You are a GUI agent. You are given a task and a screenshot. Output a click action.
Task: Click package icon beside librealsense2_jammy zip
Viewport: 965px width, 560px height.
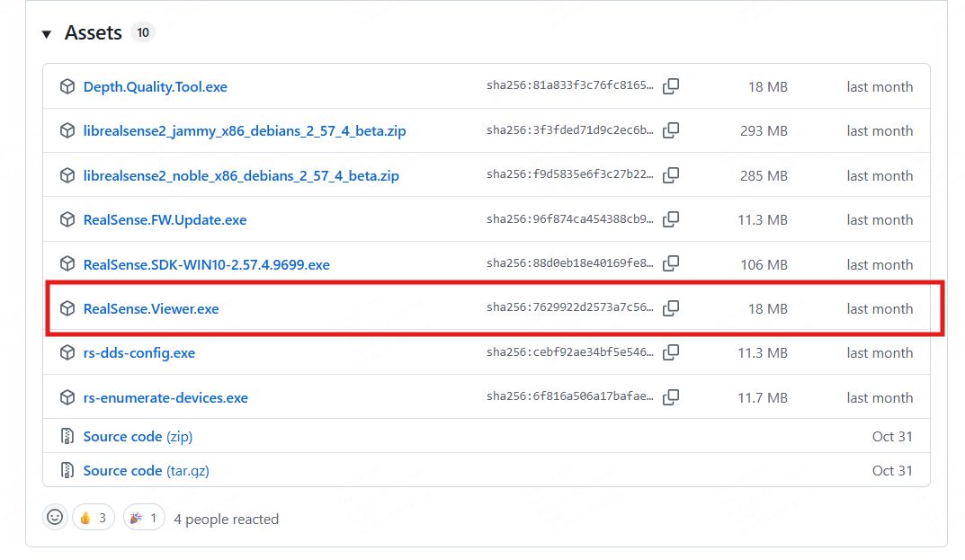click(67, 130)
